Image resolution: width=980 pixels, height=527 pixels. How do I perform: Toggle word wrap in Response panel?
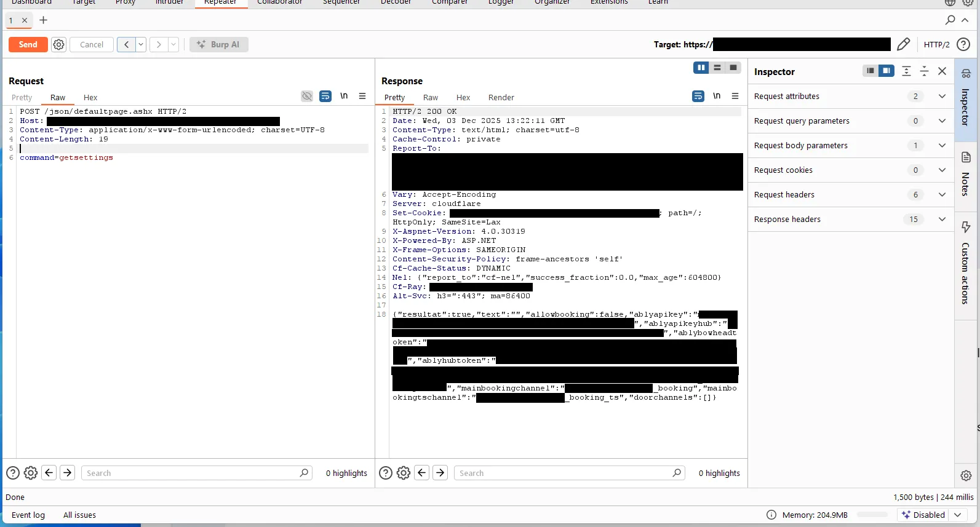(x=698, y=96)
